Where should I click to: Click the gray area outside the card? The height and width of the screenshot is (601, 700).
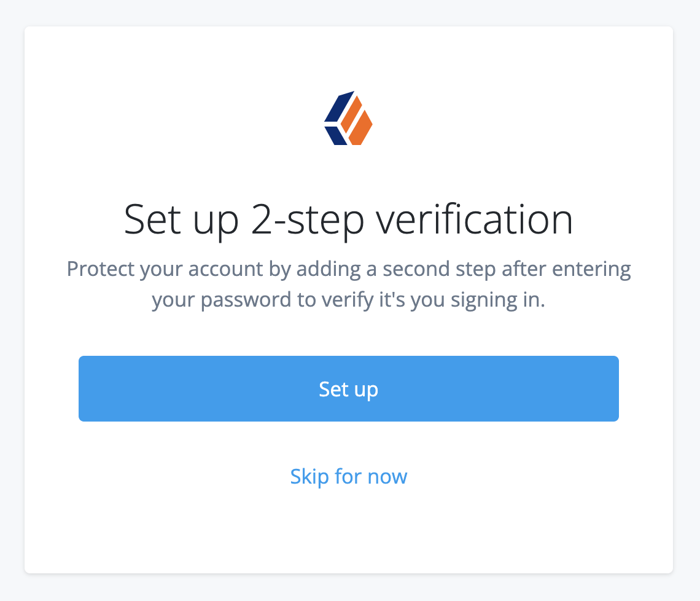tap(12, 300)
